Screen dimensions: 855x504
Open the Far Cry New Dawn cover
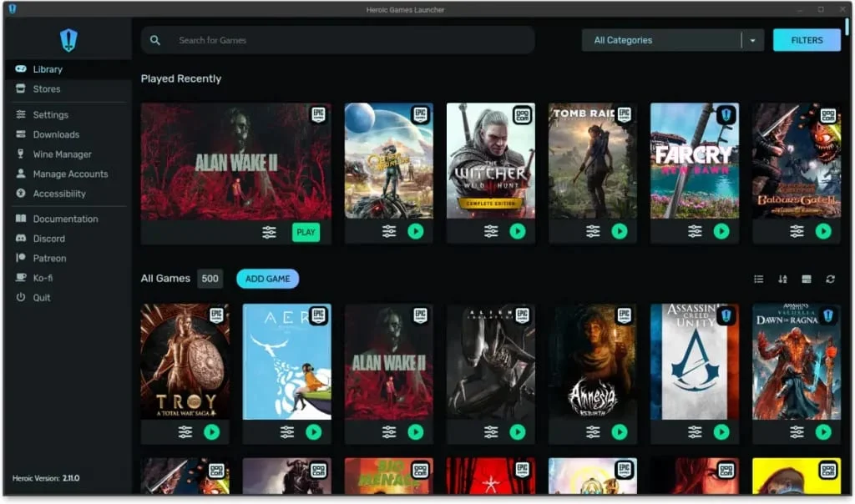coord(695,161)
